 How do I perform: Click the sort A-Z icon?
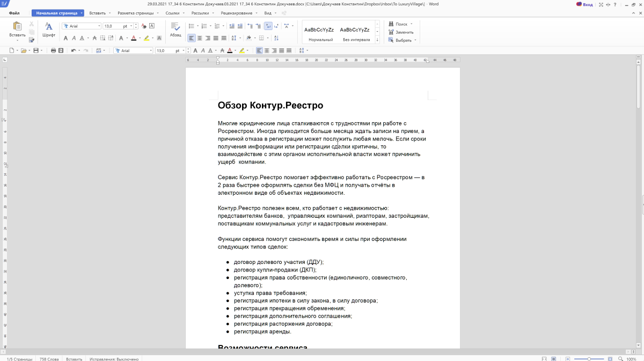point(277,38)
